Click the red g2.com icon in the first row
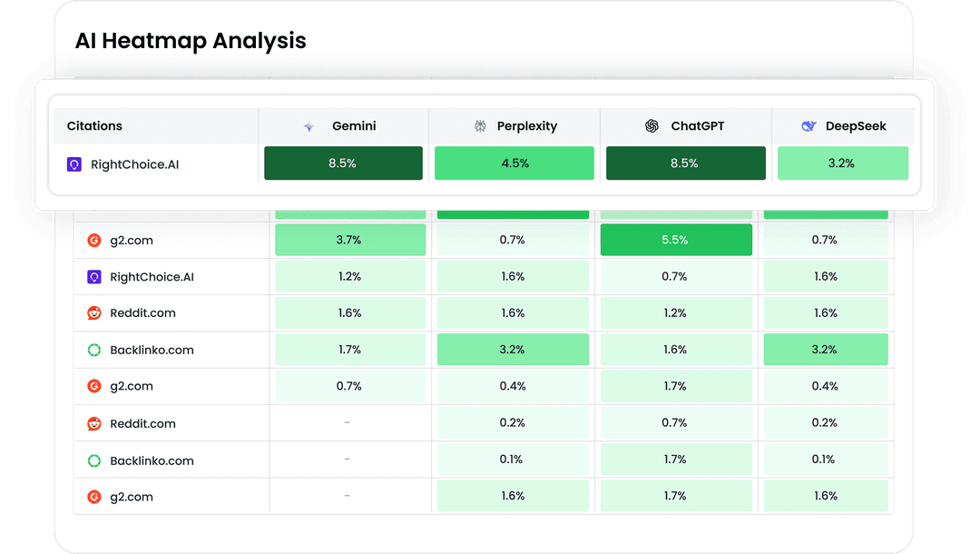Screen dimensions: 980x554 [x=94, y=240]
